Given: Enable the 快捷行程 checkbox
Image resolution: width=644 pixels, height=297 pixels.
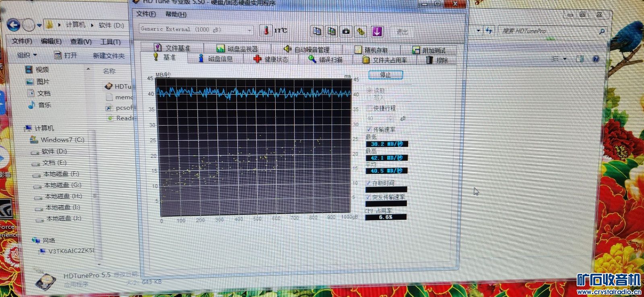Looking at the screenshot, I should [369, 108].
